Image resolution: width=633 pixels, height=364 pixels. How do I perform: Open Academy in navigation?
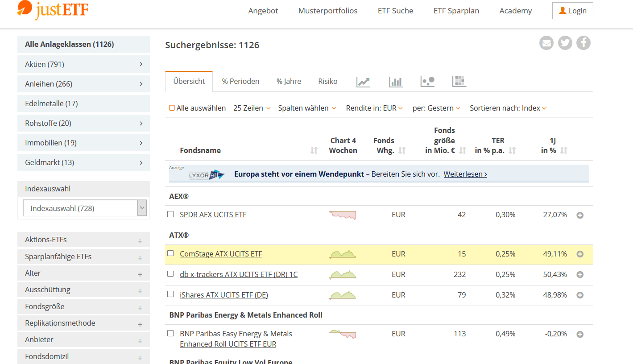point(516,11)
